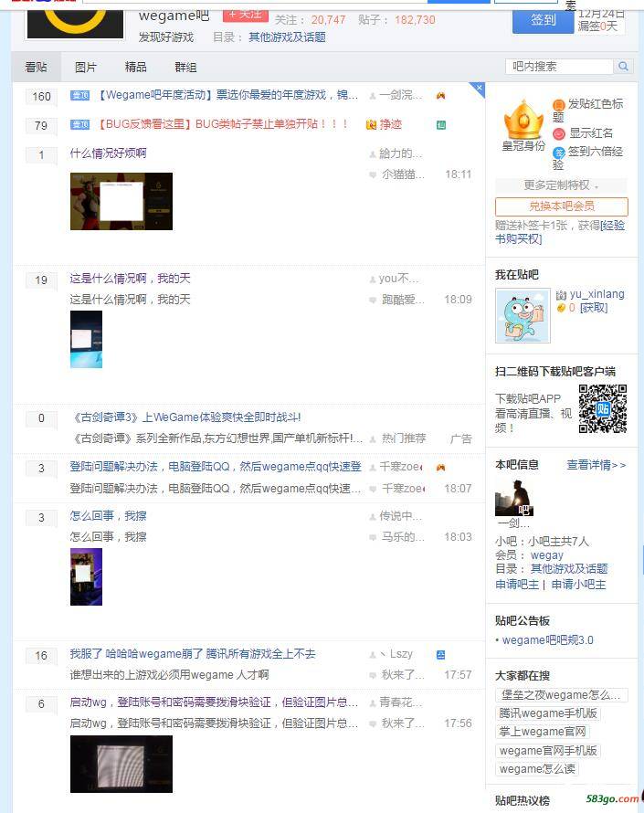Open the 【Wegame吧年度活动】 pinned post

coord(227,95)
